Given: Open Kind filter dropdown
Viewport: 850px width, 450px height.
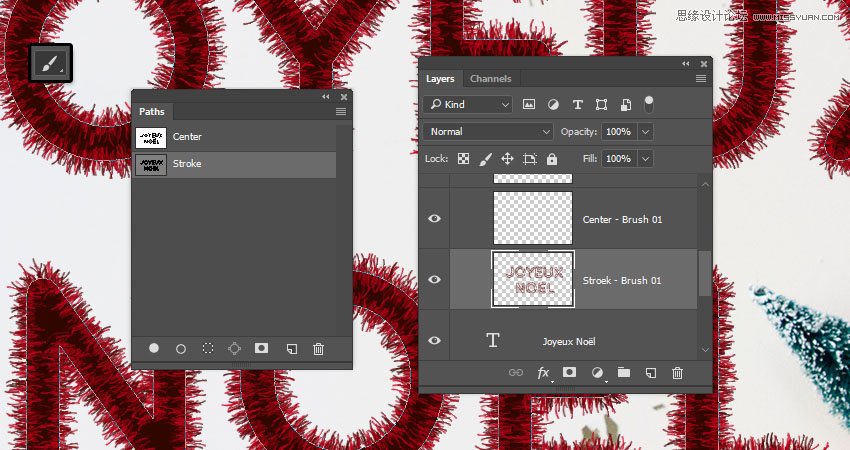Looking at the screenshot, I should click(x=468, y=105).
